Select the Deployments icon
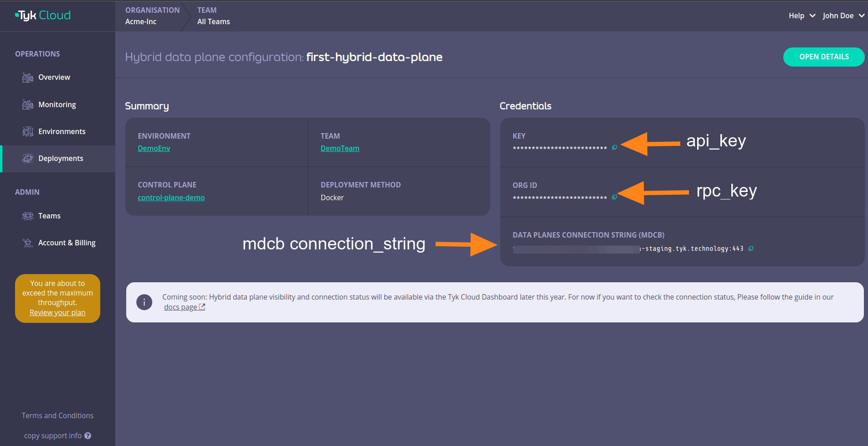Viewport: 868px width, 446px height. coord(27,158)
